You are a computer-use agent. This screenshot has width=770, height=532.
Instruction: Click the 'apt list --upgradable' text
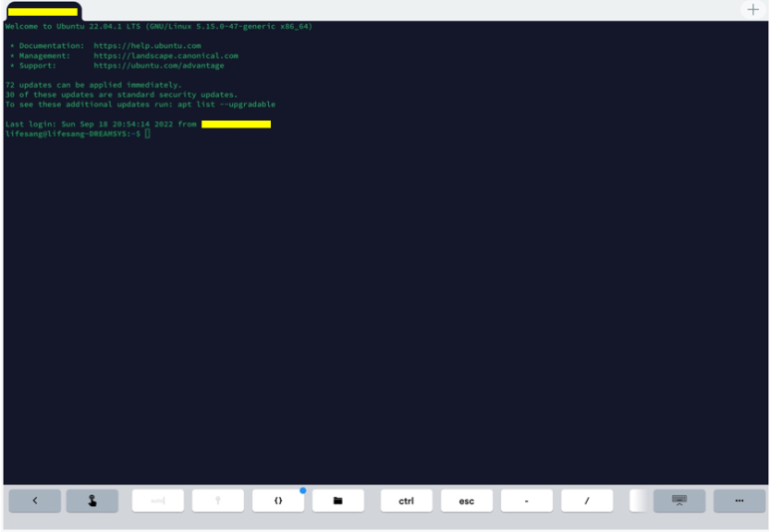coord(226,105)
